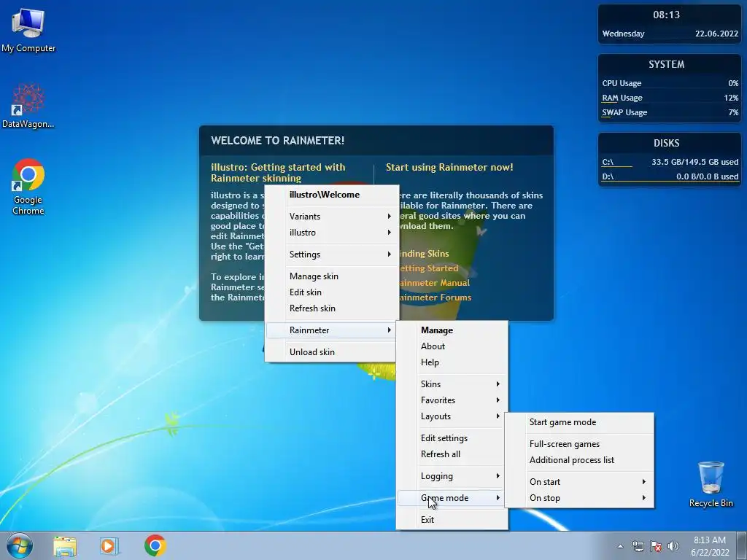747x560 pixels.
Task: Select the Game mode menu entry
Action: [x=452, y=498]
